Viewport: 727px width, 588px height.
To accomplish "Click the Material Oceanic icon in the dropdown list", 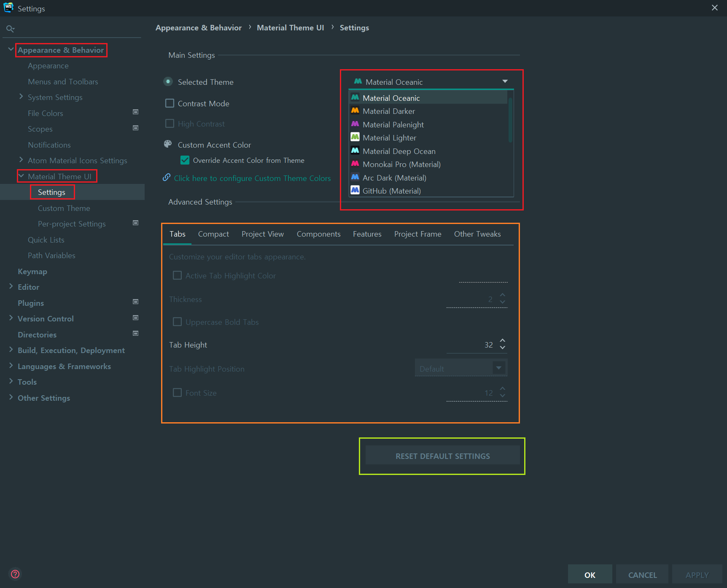I will coord(355,97).
